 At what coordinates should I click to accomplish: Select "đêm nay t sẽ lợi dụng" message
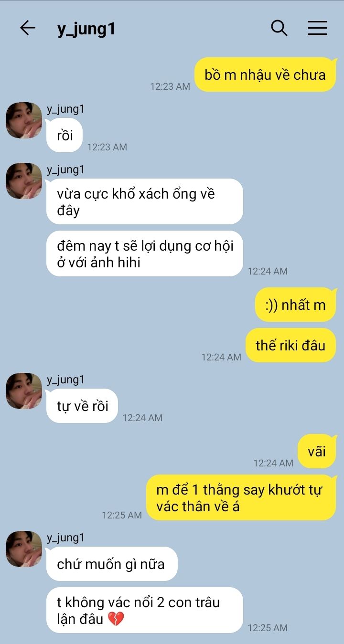click(145, 253)
